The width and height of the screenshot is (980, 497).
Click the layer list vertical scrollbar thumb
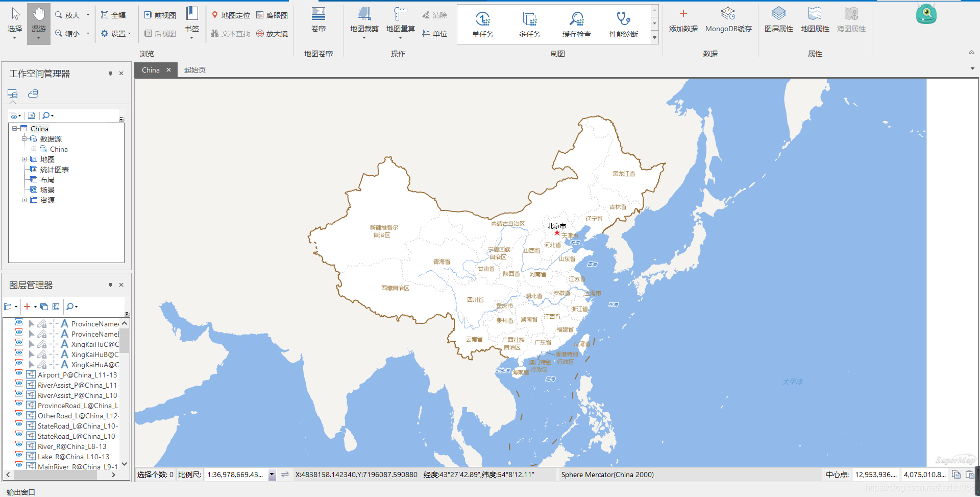coord(124,340)
